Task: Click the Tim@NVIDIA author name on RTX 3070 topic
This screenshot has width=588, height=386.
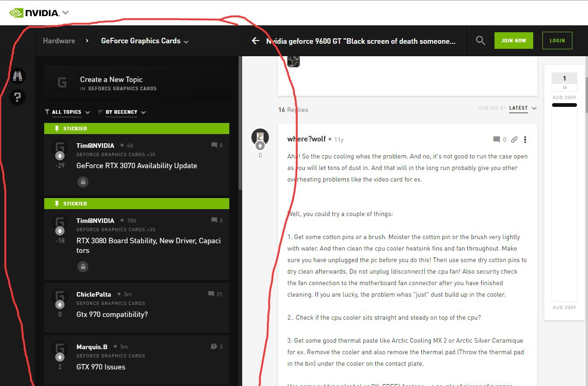Action: tap(95, 146)
